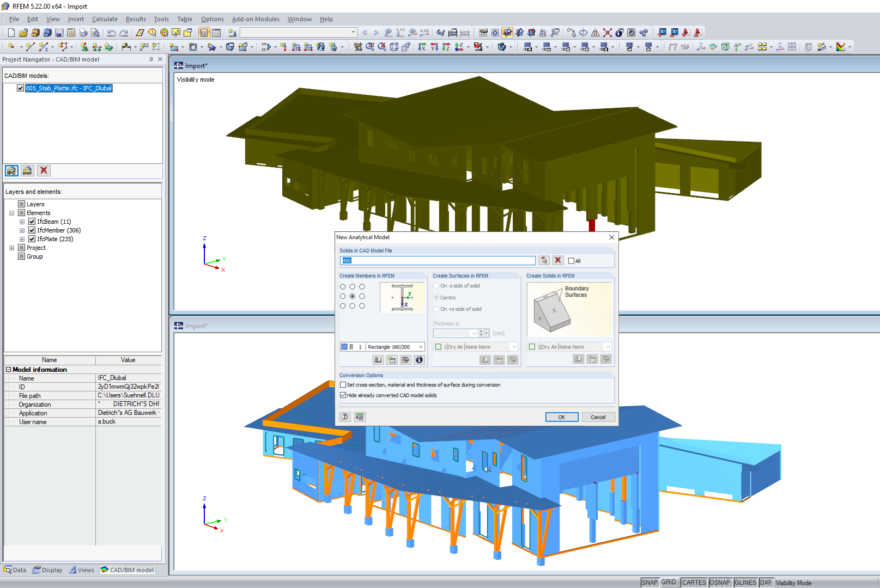This screenshot has width=880, height=588.
Task: Click the info 'i' sphere icon in main toolbar
Action: 619,33
